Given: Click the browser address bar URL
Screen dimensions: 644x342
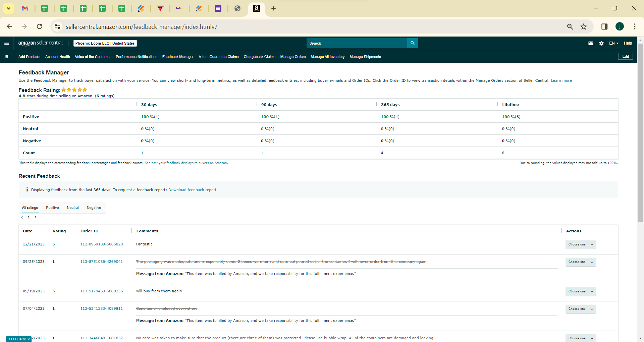Looking at the screenshot, I should click(142, 26).
